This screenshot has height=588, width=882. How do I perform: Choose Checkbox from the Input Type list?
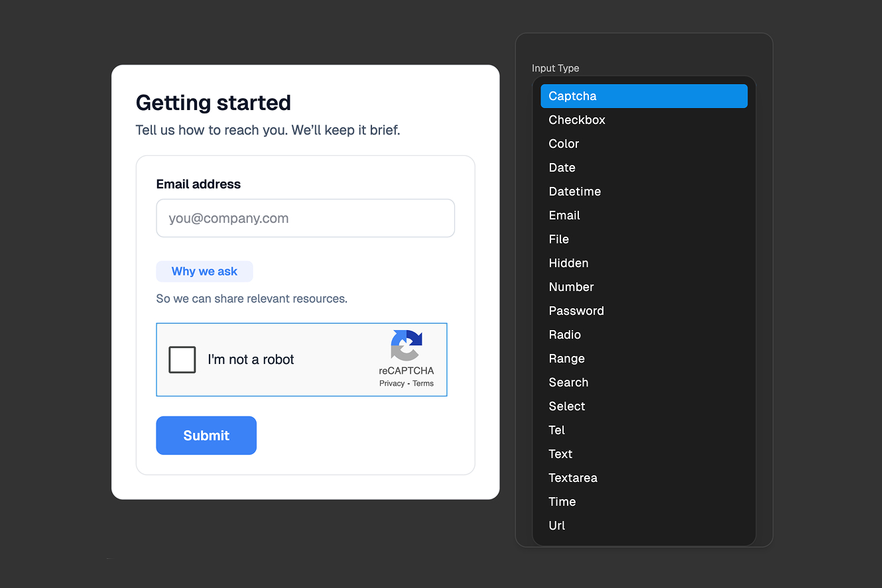click(x=644, y=120)
